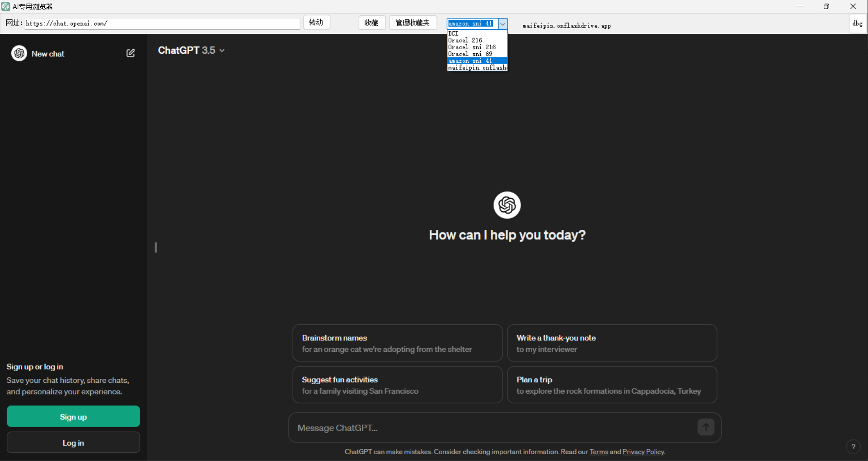Click the large central ChatGPT logo
The image size is (868, 461).
tap(507, 205)
